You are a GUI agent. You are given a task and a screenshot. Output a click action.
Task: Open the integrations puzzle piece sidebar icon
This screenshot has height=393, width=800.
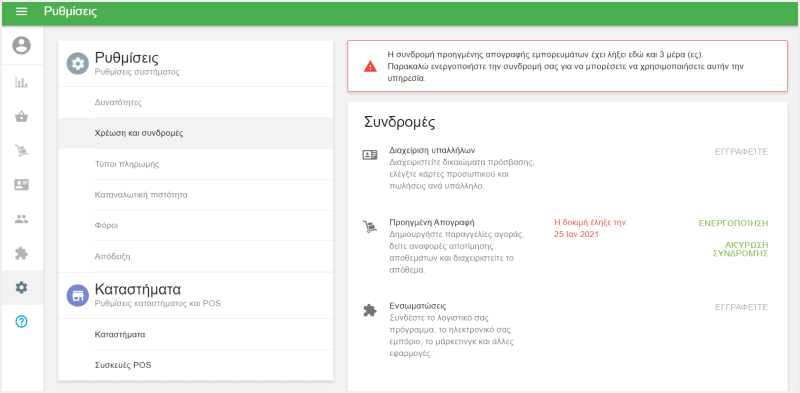21,253
